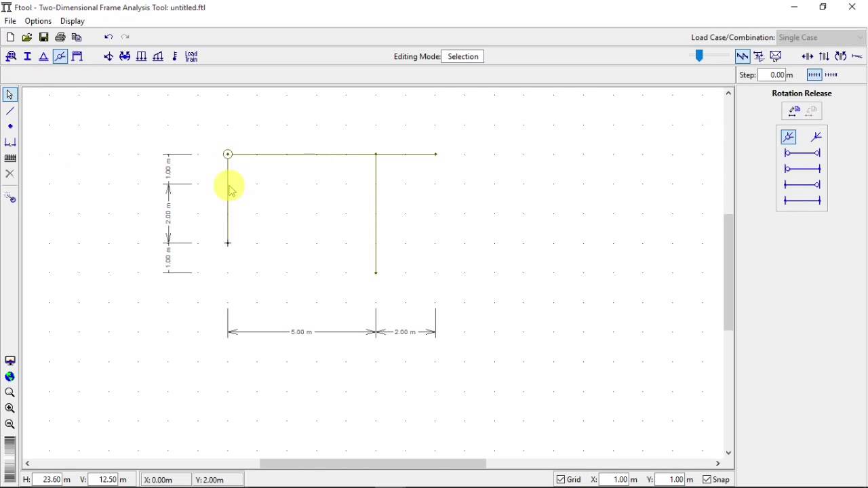Create a new file
The height and width of the screenshot is (488, 868).
coord(10,37)
